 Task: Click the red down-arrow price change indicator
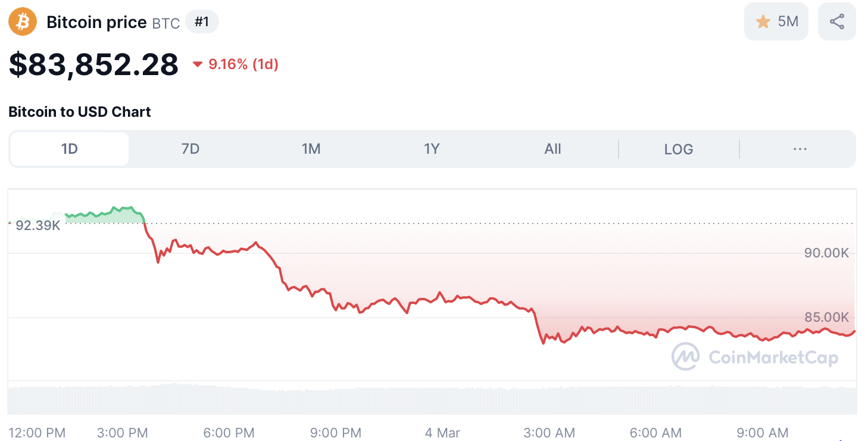tap(198, 64)
